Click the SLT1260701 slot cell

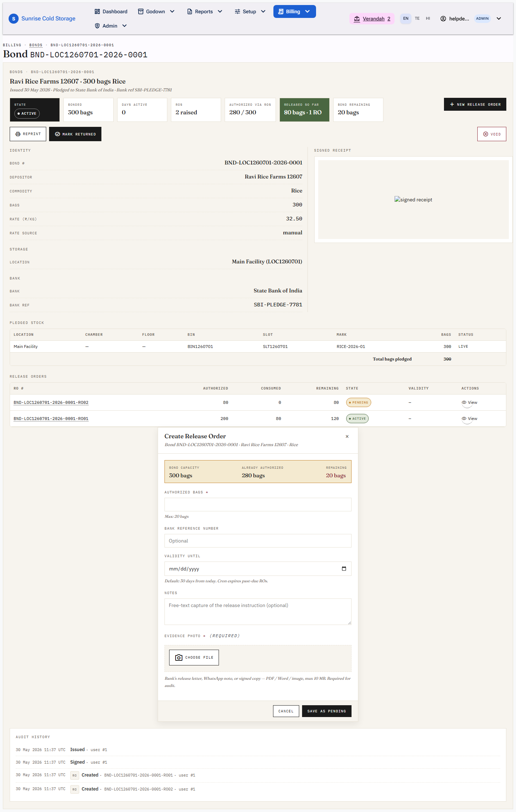[x=275, y=347]
